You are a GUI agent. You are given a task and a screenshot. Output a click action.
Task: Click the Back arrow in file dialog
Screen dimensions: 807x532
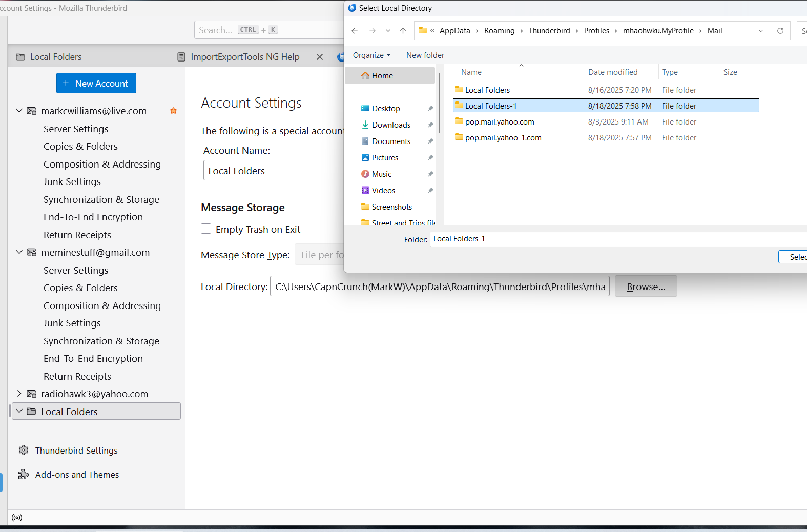tap(355, 31)
